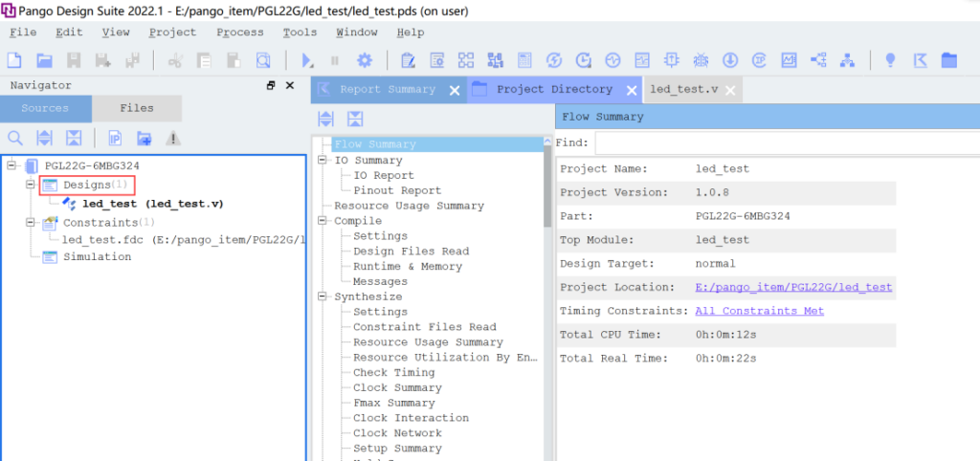Switch to the Files tab
Screen dimensions: 980x461
137,108
